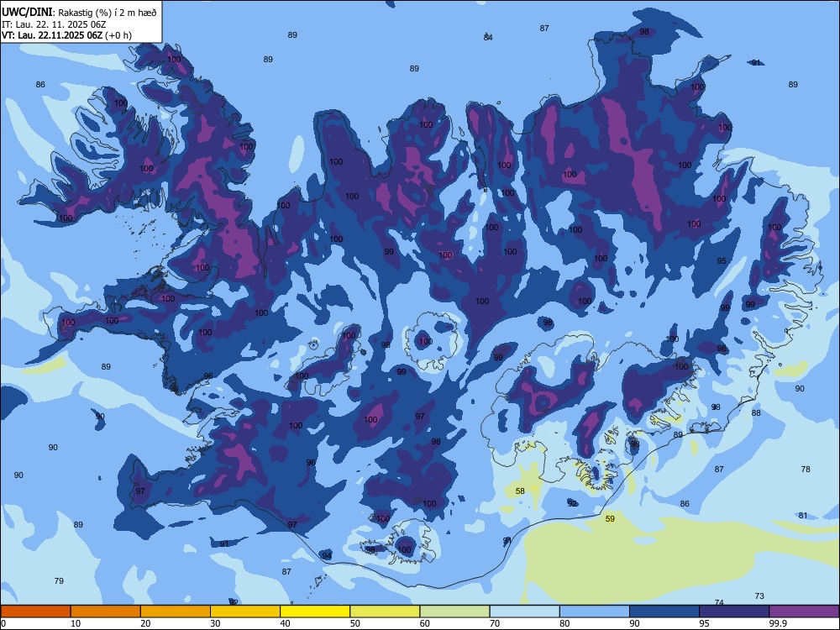Viewport: 840px width, 630px height.
Task: Click the "60" legend tick label
Action: pos(425,623)
